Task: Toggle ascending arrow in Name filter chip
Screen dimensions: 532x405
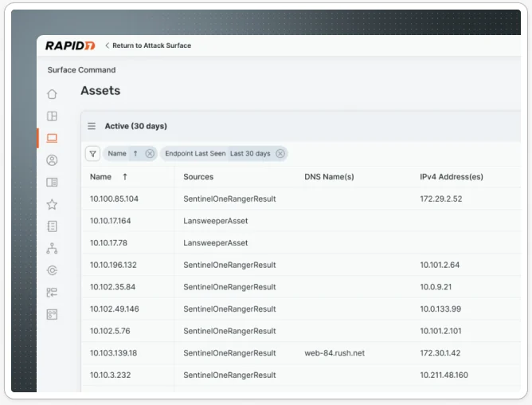Action: [135, 154]
